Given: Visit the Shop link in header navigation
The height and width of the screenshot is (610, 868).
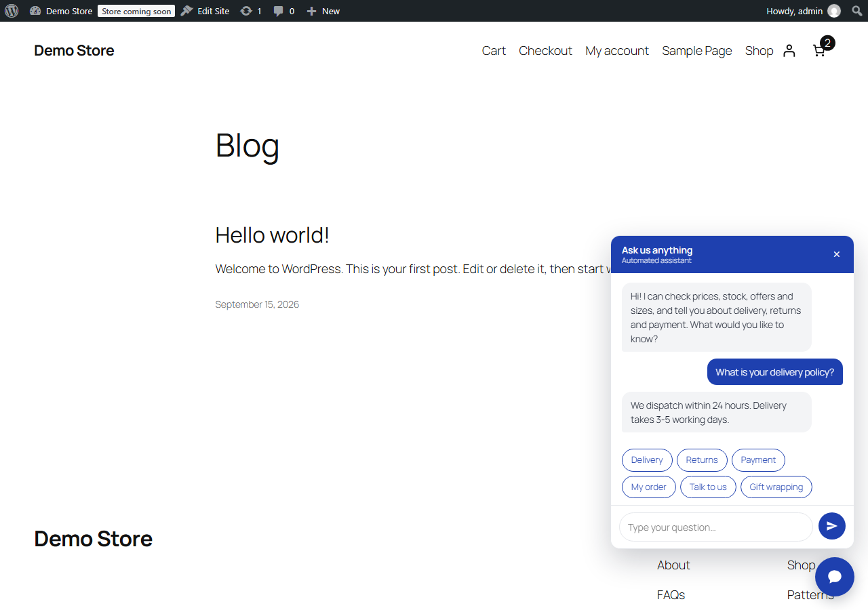Looking at the screenshot, I should pyautogui.click(x=759, y=51).
